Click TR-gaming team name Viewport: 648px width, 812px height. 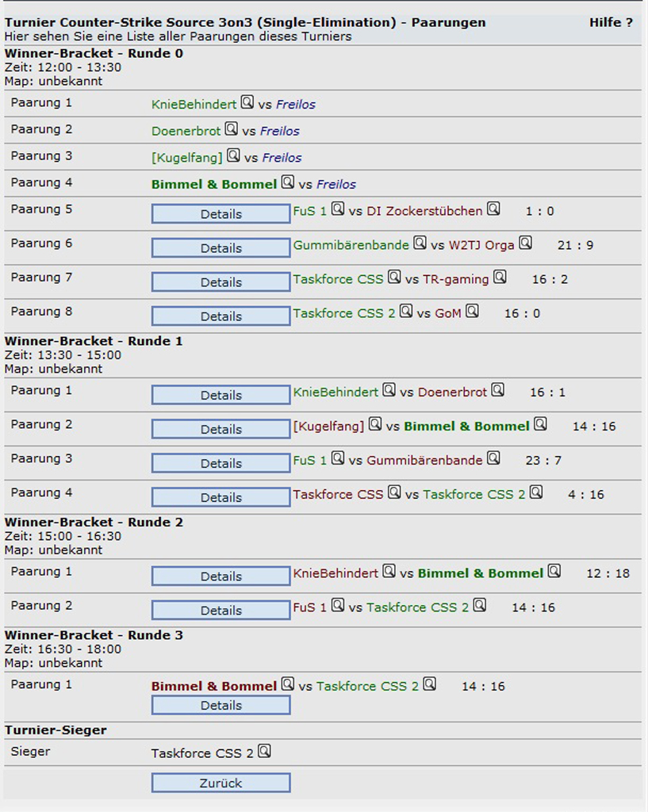(x=456, y=280)
